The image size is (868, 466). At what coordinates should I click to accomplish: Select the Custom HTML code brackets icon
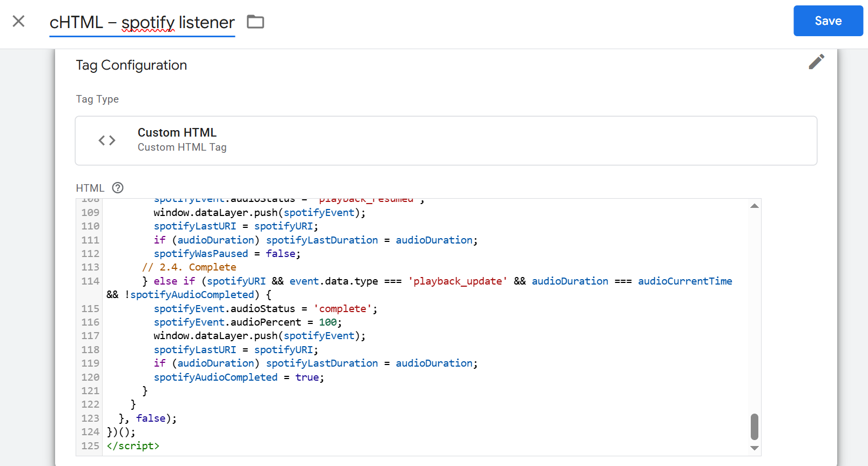coord(107,140)
